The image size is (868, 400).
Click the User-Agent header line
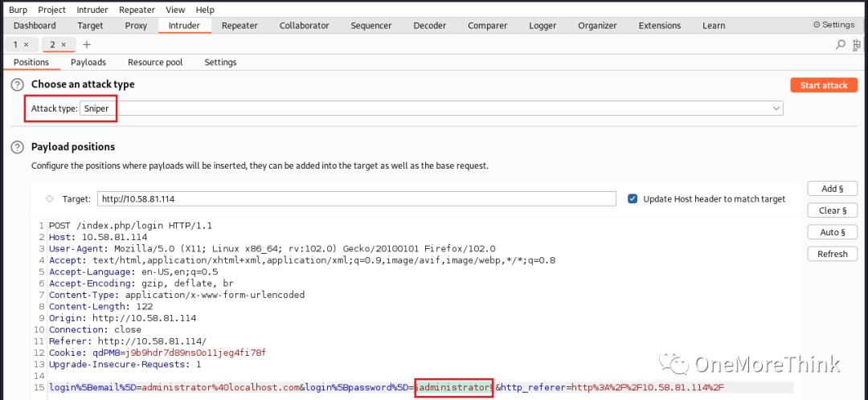(272, 249)
